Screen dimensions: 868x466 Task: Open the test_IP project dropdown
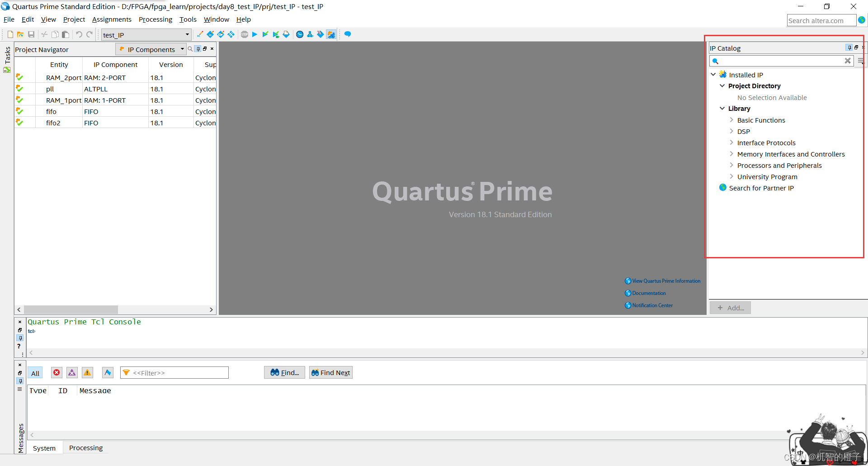coord(146,35)
